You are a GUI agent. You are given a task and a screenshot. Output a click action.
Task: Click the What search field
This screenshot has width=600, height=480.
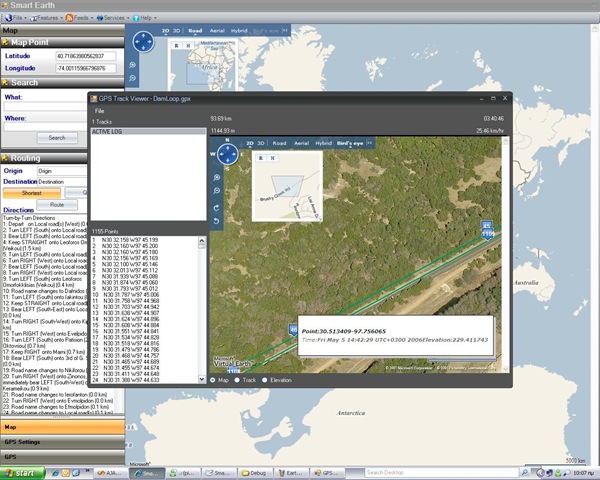[46, 107]
